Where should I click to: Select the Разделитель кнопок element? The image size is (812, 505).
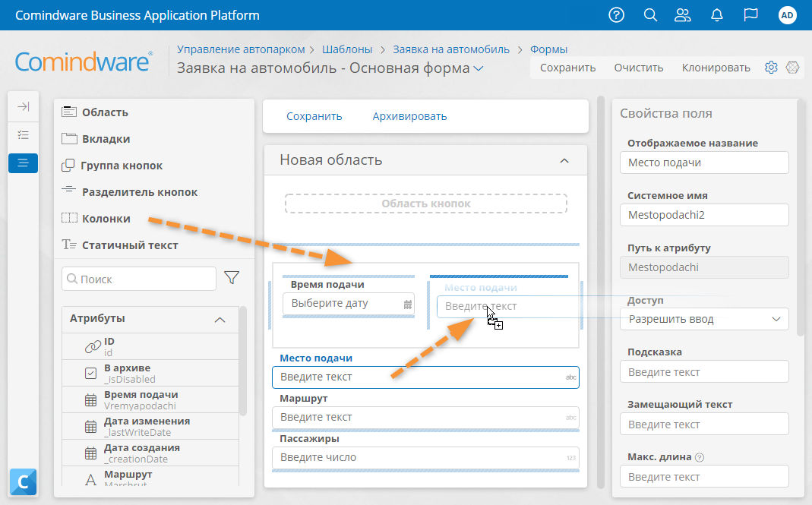point(129,191)
